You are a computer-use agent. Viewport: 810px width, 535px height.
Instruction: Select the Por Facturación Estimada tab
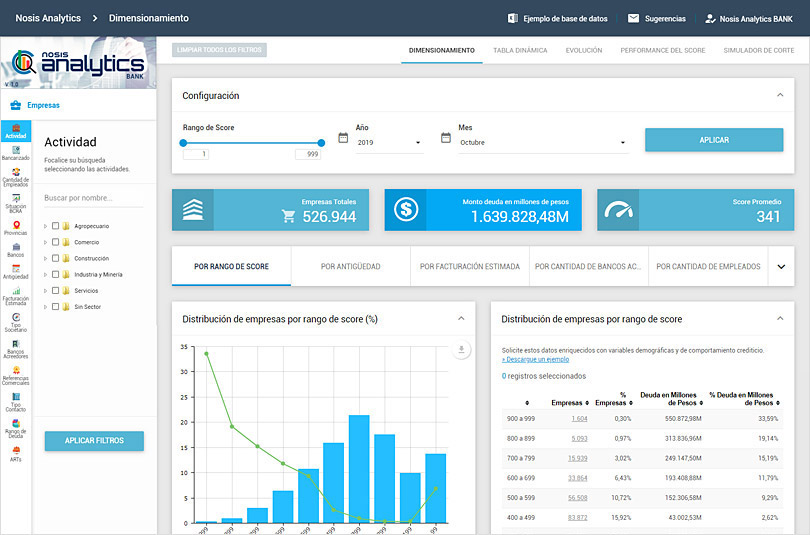click(x=470, y=266)
